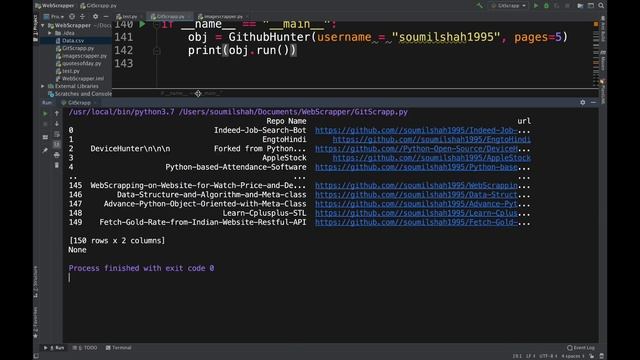Open the EngtoHindi GitHub link
The image size is (640, 360).
click(x=431, y=140)
